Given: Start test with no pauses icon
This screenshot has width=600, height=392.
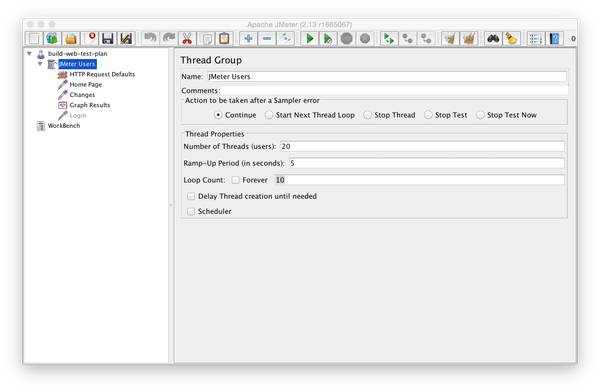Looking at the screenshot, I should (x=328, y=39).
